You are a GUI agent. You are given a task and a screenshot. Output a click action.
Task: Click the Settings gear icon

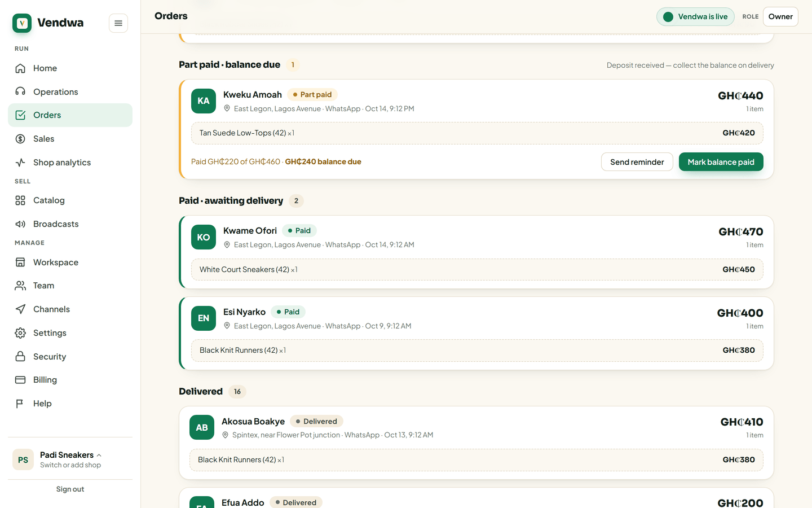click(20, 333)
